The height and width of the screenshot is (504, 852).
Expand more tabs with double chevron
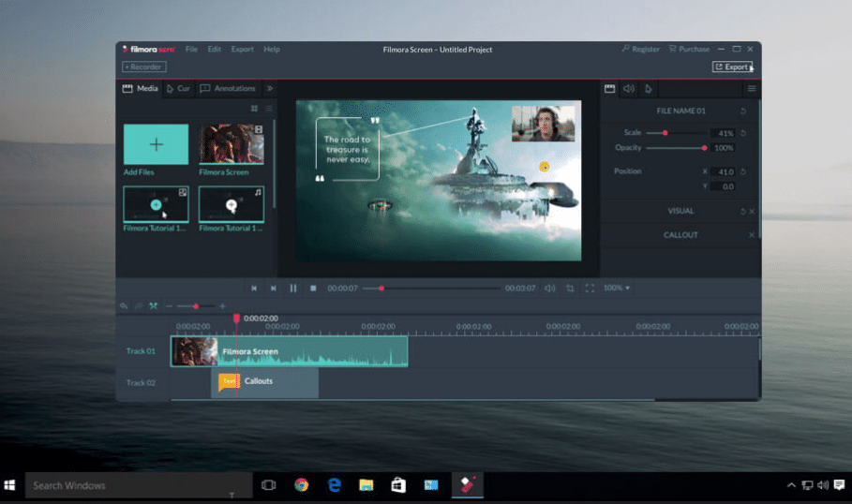coord(270,88)
